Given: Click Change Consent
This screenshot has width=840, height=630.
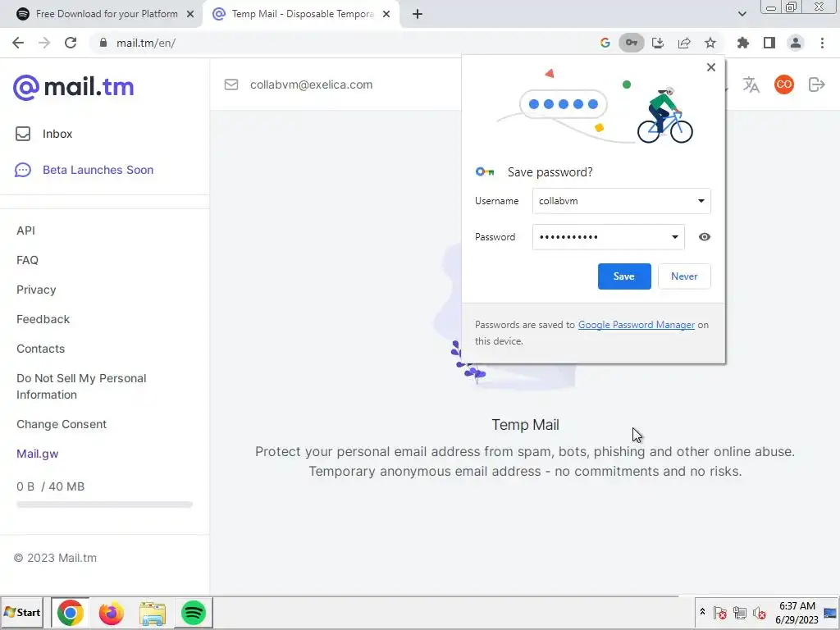Looking at the screenshot, I should (x=62, y=424).
